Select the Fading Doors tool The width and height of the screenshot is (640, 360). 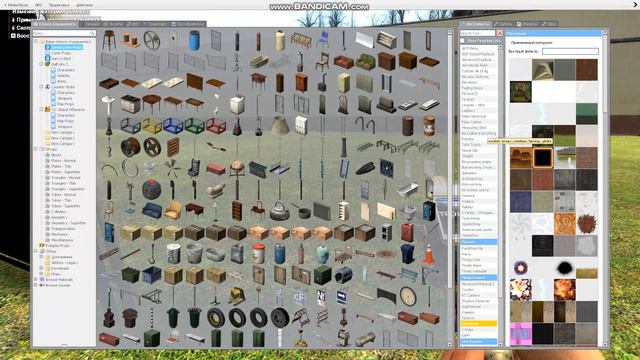click(479, 88)
